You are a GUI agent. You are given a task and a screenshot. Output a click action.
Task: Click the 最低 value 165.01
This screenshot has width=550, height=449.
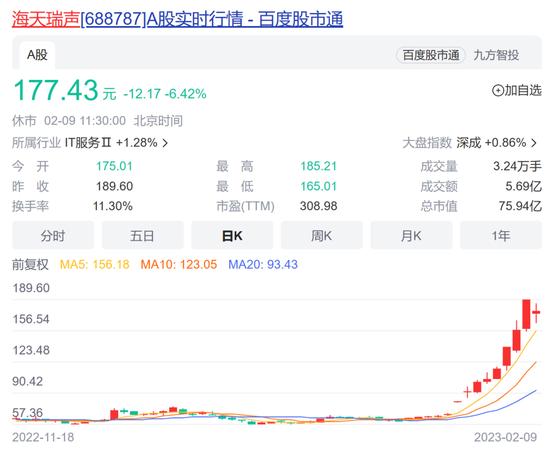318,186
